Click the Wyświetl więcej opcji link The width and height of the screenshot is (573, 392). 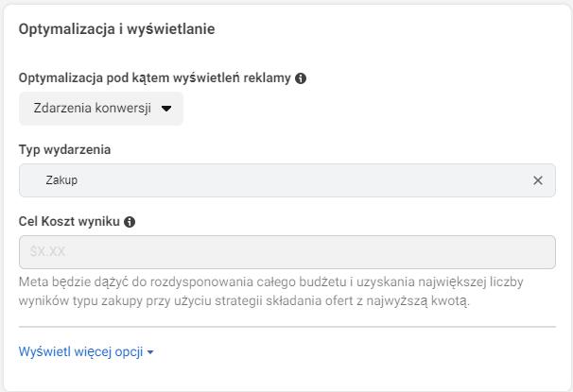pyautogui.click(x=80, y=352)
